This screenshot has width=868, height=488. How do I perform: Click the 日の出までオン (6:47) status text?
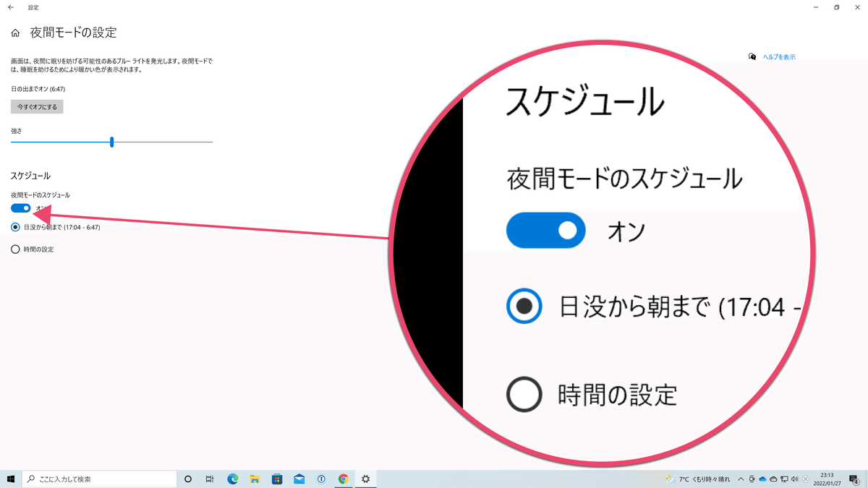pyautogui.click(x=38, y=88)
